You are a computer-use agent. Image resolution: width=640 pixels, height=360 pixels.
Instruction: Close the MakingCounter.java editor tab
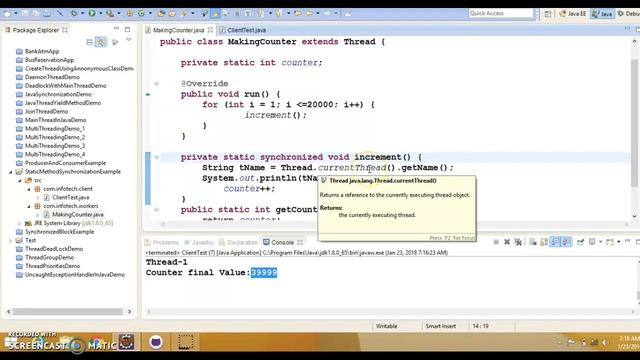(x=210, y=30)
